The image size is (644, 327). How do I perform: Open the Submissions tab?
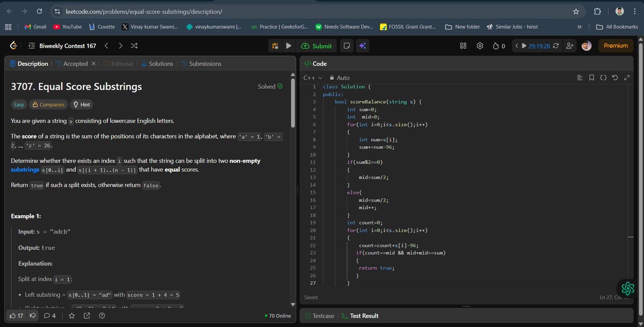coord(201,64)
